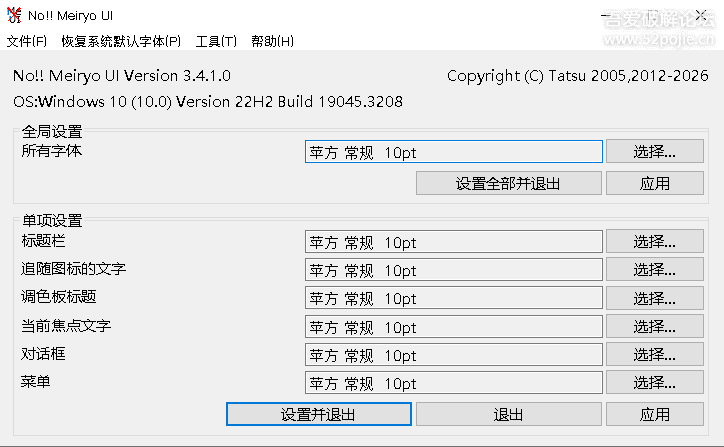Open the 帮助(H) menu
Viewport: 724px width, 447px height.
coord(272,42)
